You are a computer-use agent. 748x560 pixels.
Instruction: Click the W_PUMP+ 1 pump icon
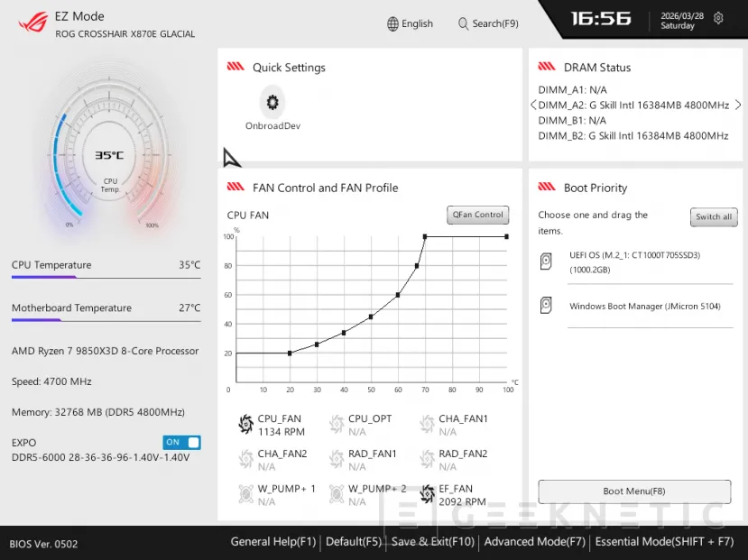tap(245, 494)
